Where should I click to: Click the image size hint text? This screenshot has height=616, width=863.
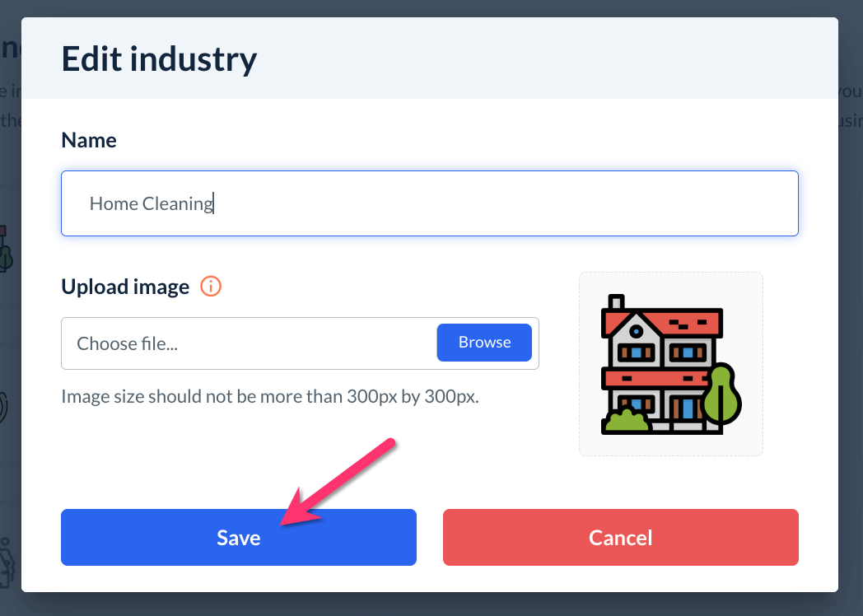[269, 396]
